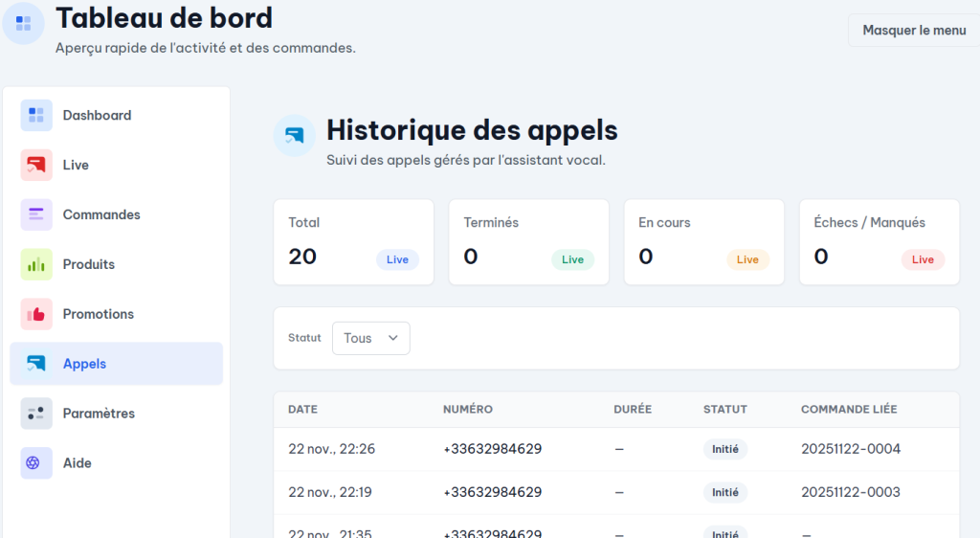
Task: Click the DATE column header
Action: [302, 410]
